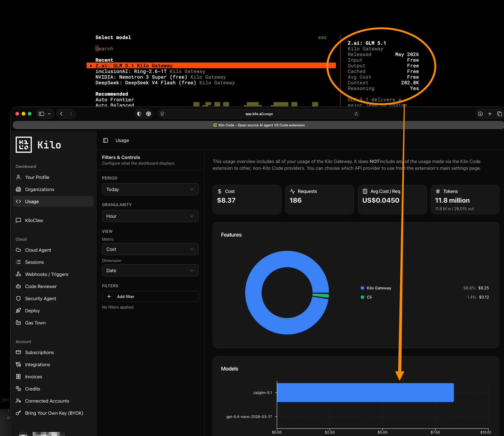
Task: Open the Organizations page
Action: (x=39, y=189)
